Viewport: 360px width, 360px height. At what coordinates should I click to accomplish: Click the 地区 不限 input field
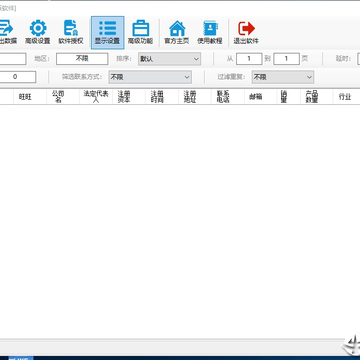click(x=82, y=59)
